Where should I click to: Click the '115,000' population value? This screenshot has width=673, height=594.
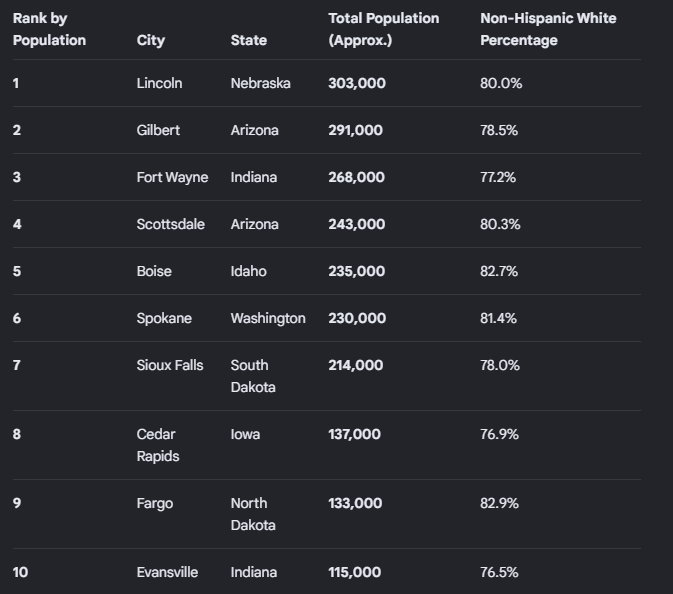(x=355, y=572)
